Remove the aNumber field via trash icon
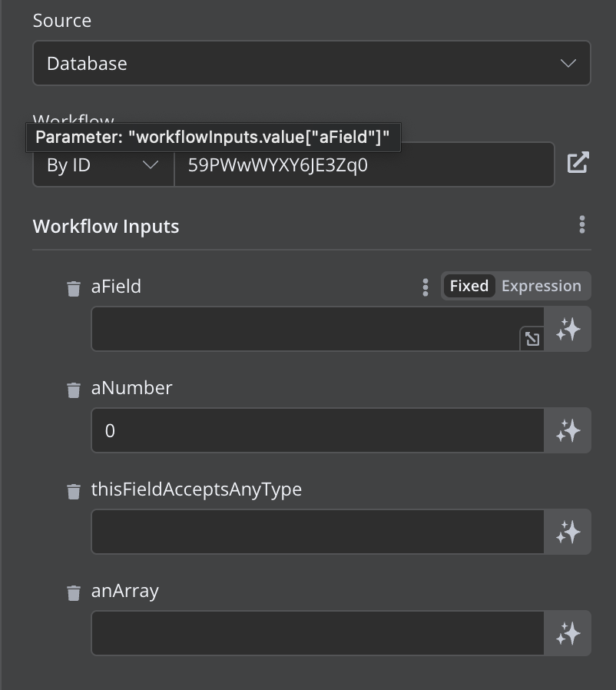616x690 pixels. click(x=74, y=390)
